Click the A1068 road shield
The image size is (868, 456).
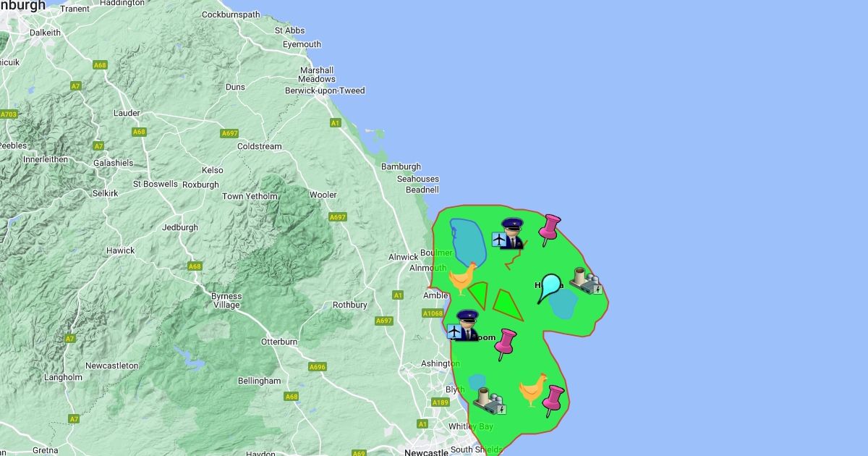coord(433,313)
